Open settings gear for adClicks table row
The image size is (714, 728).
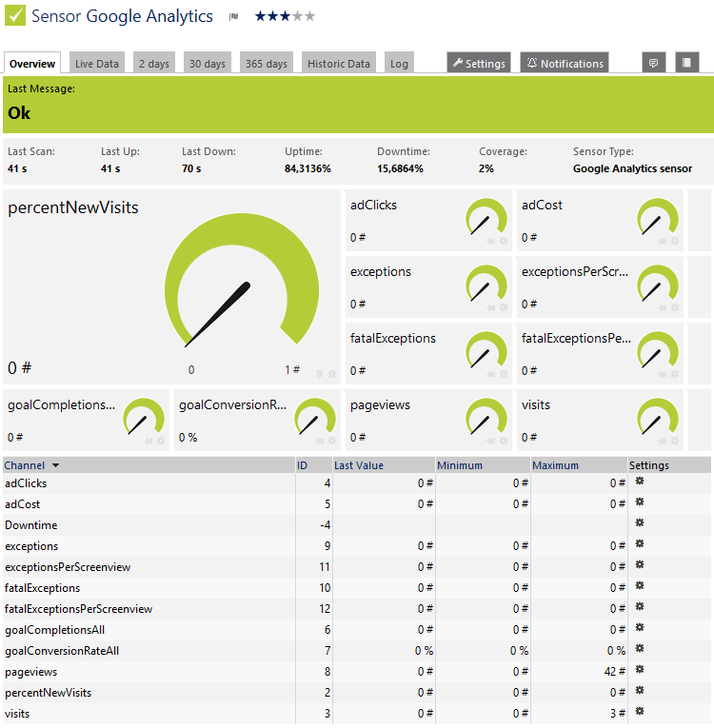[x=640, y=482]
